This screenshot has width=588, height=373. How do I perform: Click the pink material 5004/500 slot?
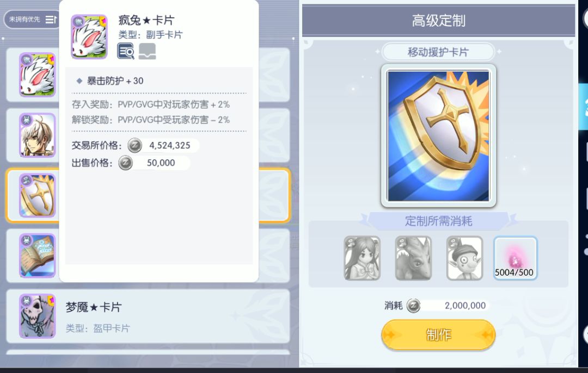tap(515, 258)
